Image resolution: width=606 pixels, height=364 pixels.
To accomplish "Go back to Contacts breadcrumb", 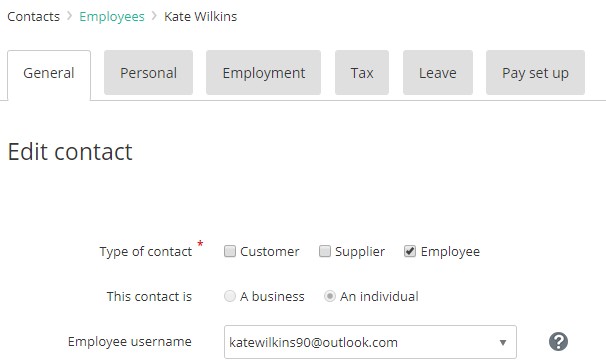I will tap(34, 17).
